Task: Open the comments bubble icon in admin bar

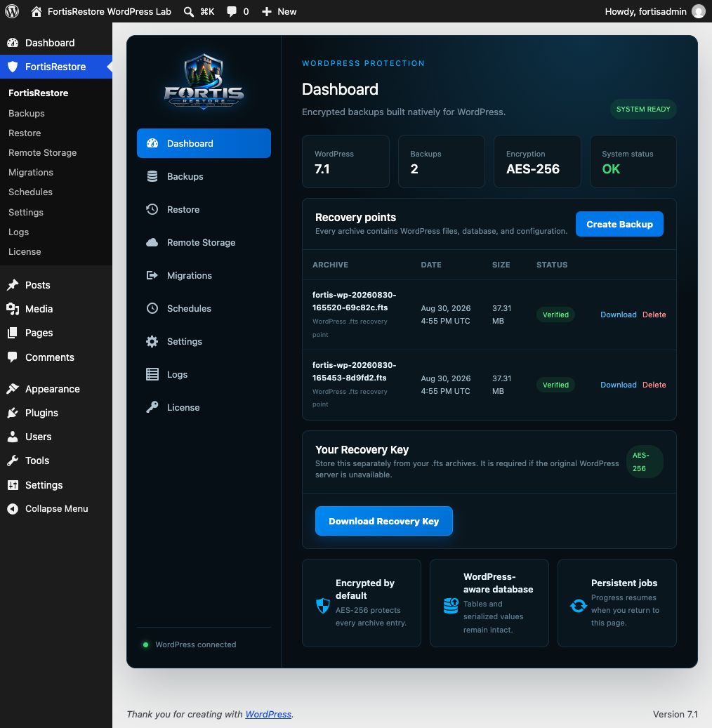Action: [231, 12]
